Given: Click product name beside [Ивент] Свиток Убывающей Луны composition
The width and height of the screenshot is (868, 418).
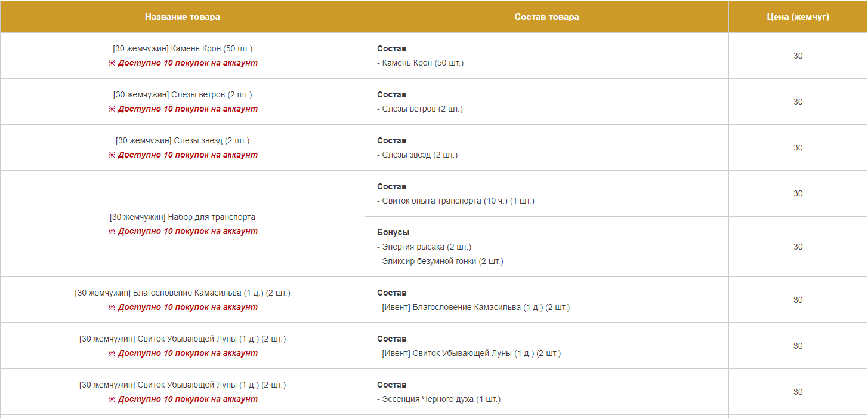Looking at the screenshot, I should point(183,339).
